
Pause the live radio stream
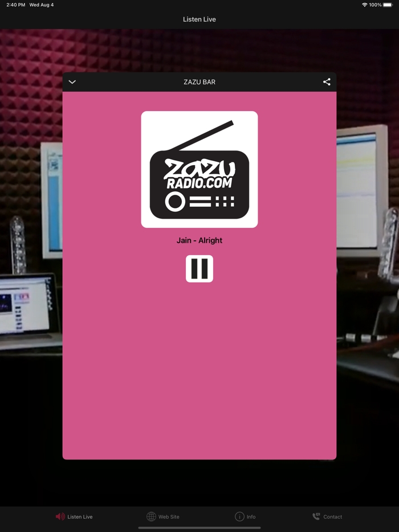(x=199, y=269)
